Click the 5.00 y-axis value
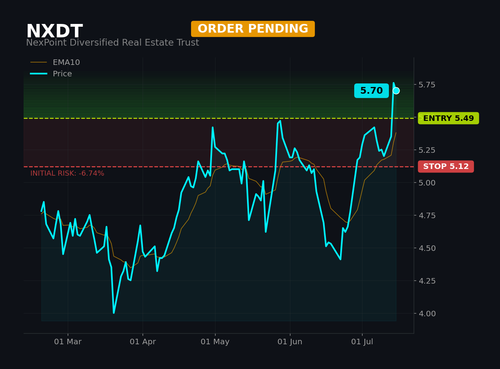Screen dimensions: 500x369 (x=427, y=183)
